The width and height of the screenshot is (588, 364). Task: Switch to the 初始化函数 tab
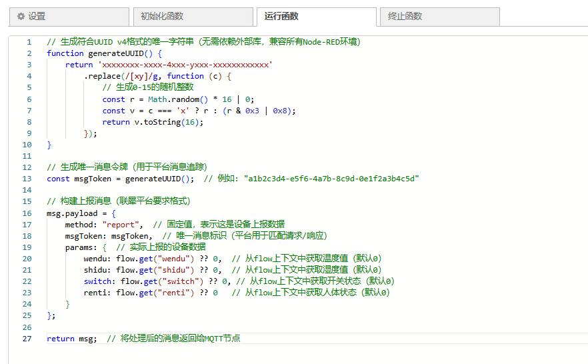pos(162,16)
